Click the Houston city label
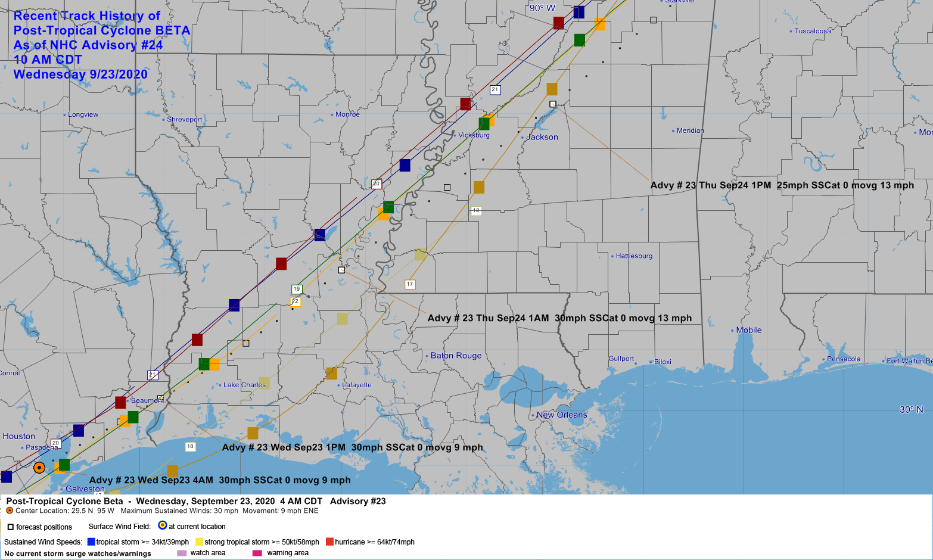Viewport: 933px width, 560px height. 19,436
